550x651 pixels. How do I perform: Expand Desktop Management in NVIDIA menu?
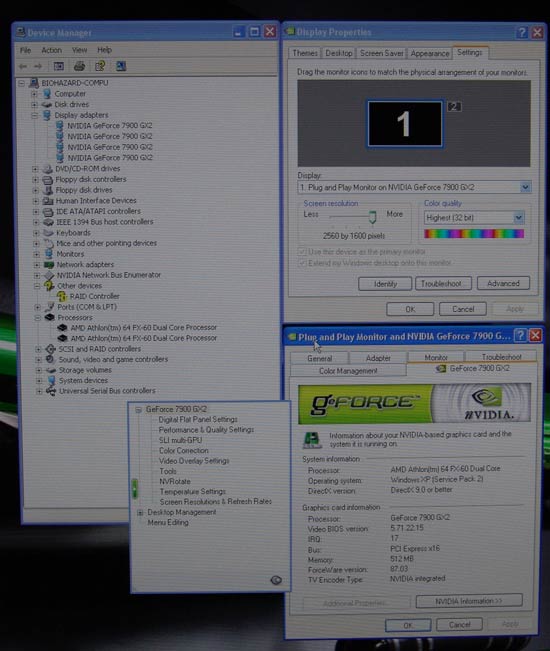click(140, 513)
